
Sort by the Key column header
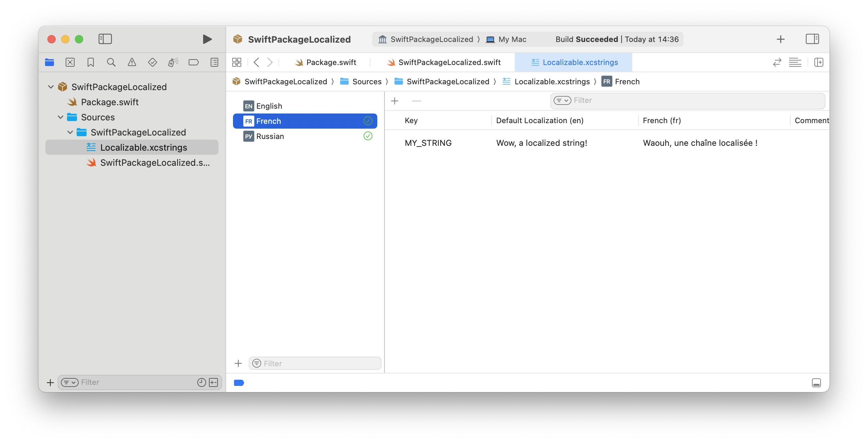coord(411,120)
